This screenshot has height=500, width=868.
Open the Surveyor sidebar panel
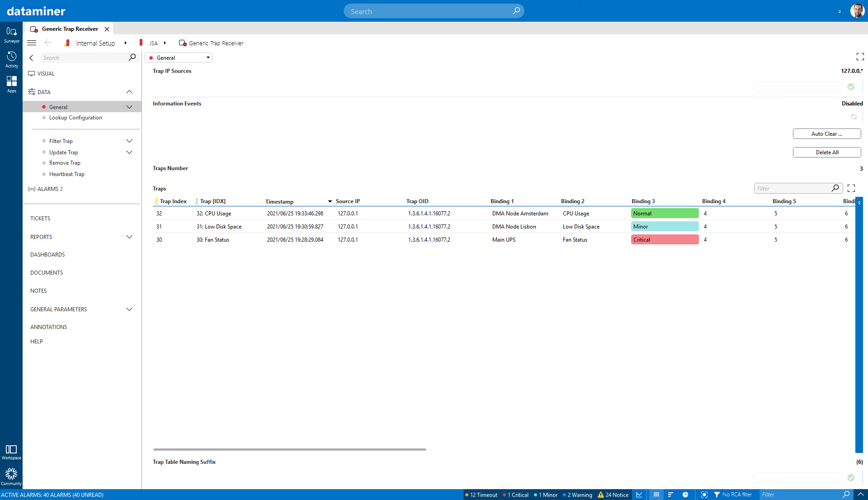coord(11,35)
